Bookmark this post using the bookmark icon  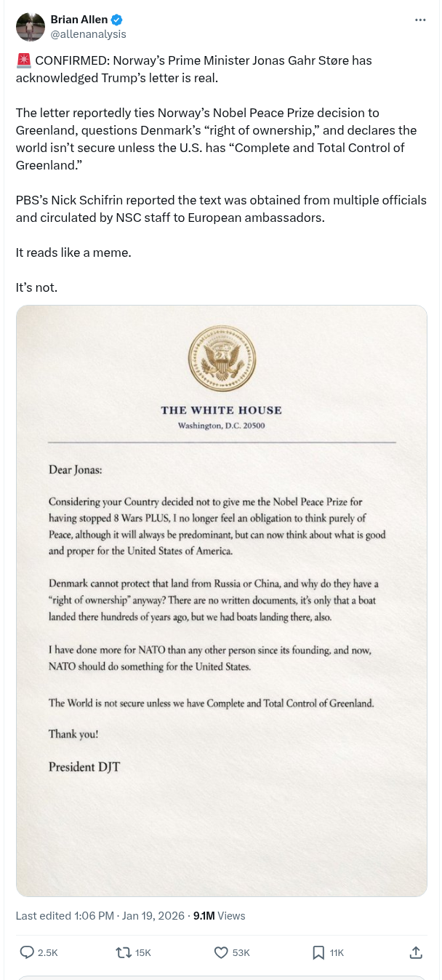(318, 952)
